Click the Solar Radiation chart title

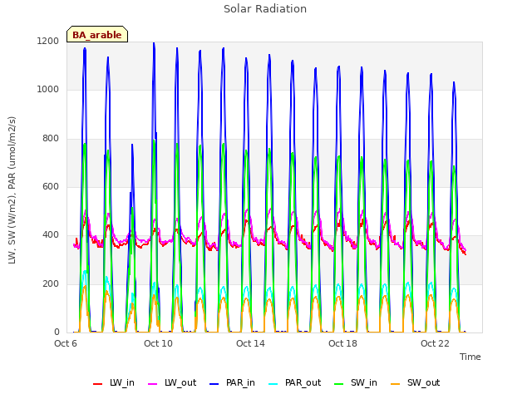[265, 9]
